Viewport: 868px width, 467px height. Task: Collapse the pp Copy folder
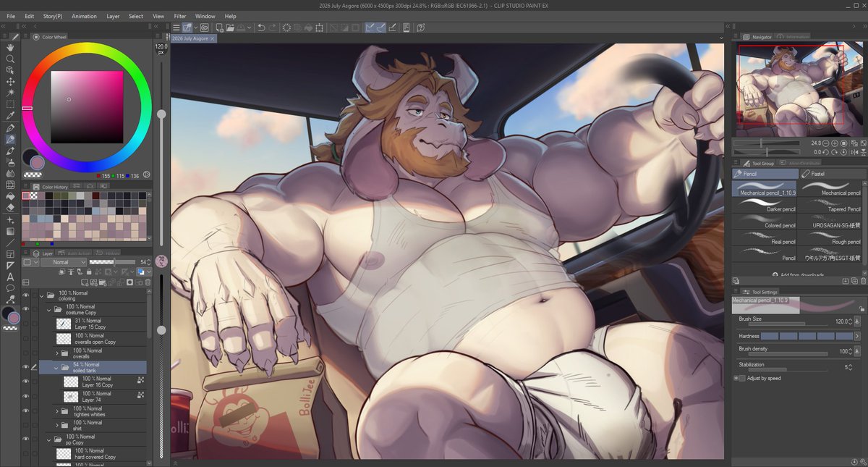coord(49,439)
